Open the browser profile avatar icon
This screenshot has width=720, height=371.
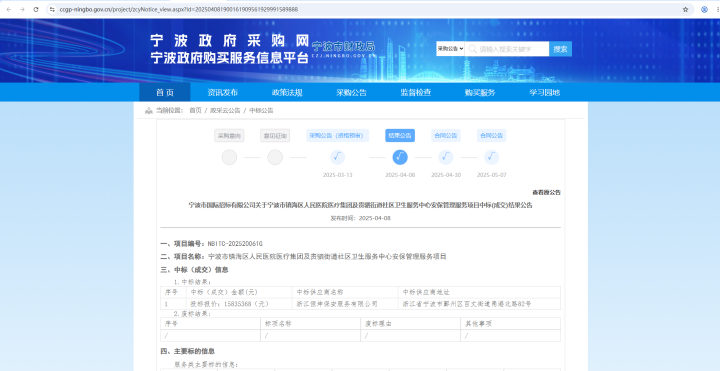tap(704, 9)
